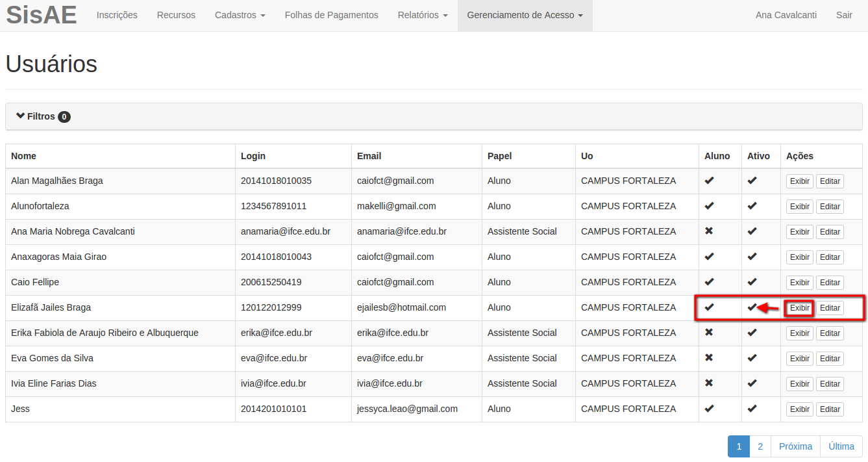Click Exibir for Eva Gomes da Silva

pyautogui.click(x=800, y=359)
